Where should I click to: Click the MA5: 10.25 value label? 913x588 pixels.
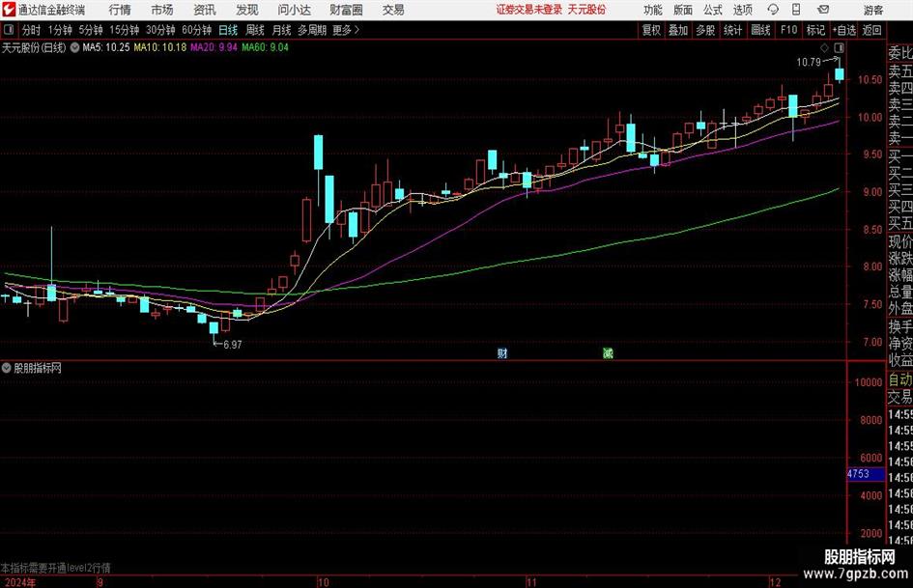(106, 47)
